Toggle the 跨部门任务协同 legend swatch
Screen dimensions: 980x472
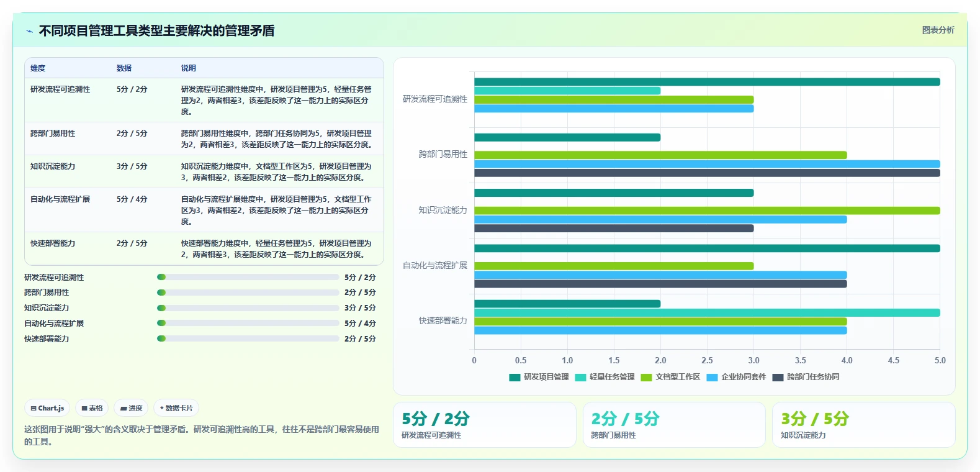[778, 377]
